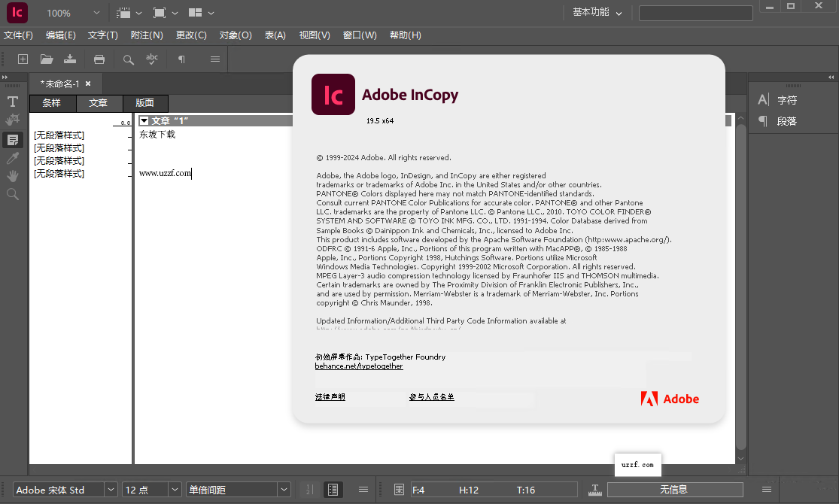Select the Hand tool
The width and height of the screenshot is (839, 504).
click(12, 176)
